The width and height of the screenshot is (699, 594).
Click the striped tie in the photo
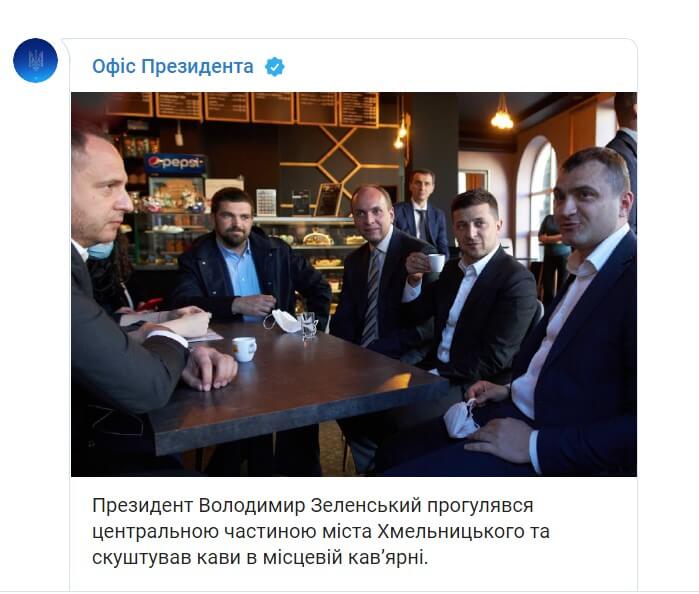tap(371, 297)
